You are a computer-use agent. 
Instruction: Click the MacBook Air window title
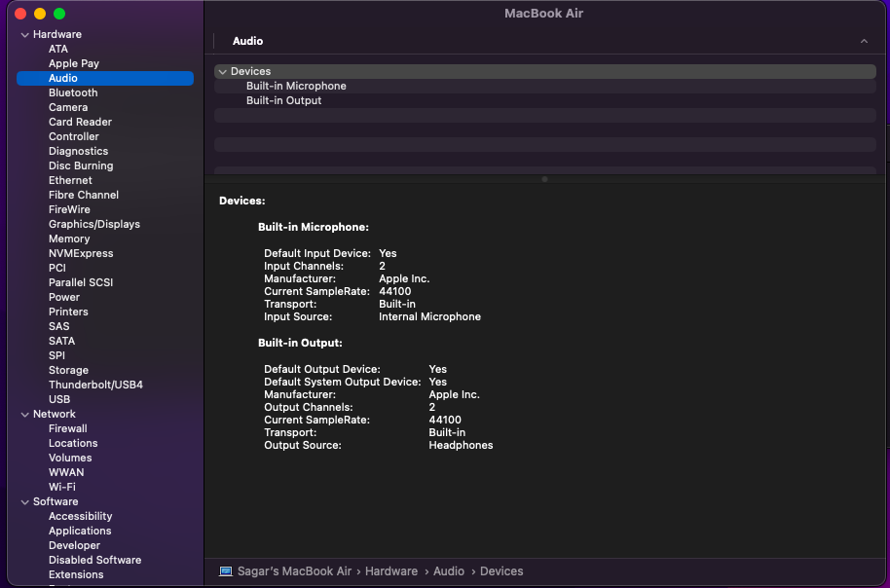click(x=543, y=14)
